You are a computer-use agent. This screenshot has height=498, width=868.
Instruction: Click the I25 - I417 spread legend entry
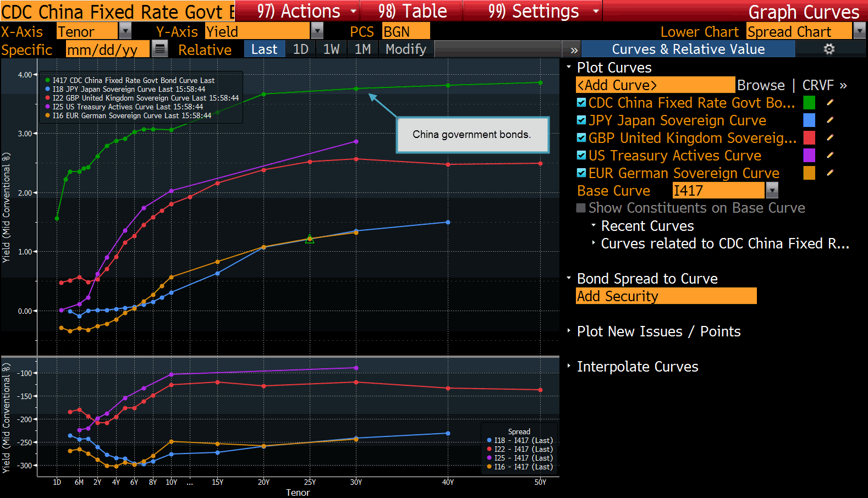pyautogui.click(x=520, y=458)
